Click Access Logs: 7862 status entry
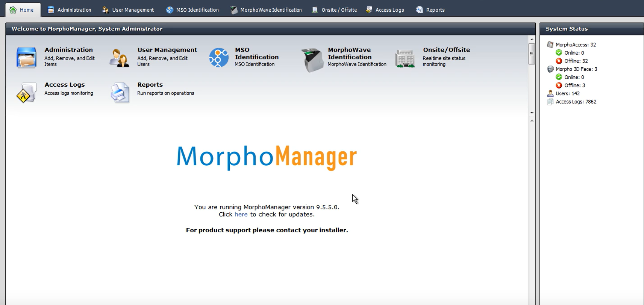Screen dimensions: 644x305 pyautogui.click(x=576, y=102)
